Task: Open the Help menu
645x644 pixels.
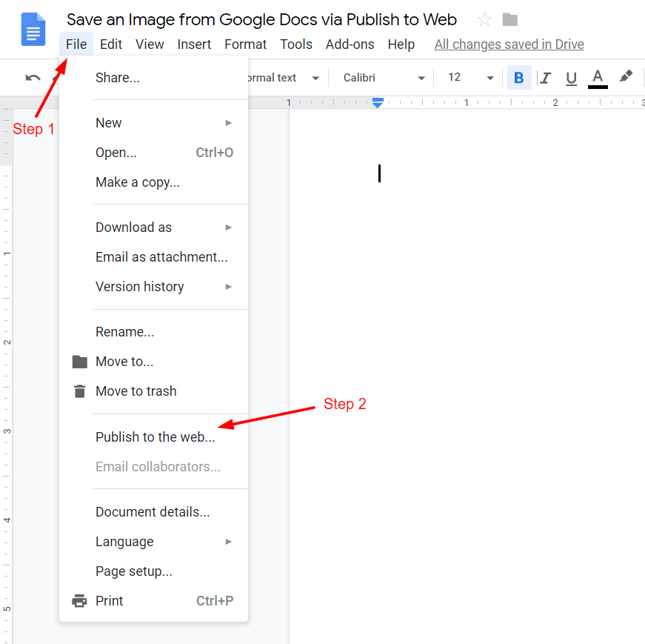Action: pyautogui.click(x=401, y=44)
